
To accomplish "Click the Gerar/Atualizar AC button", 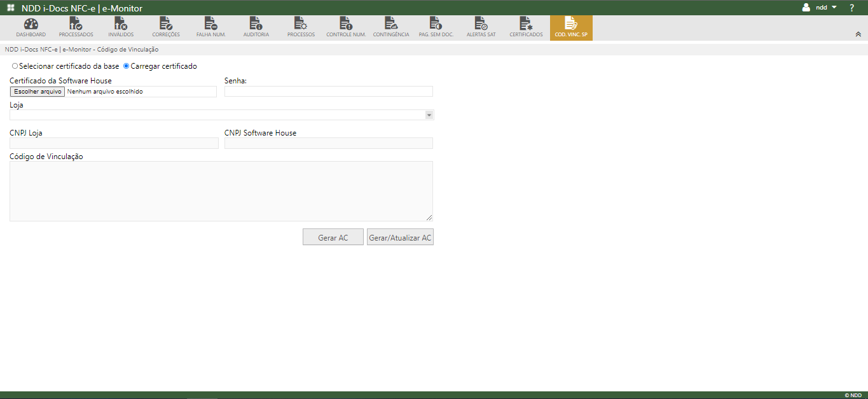I will pos(400,237).
